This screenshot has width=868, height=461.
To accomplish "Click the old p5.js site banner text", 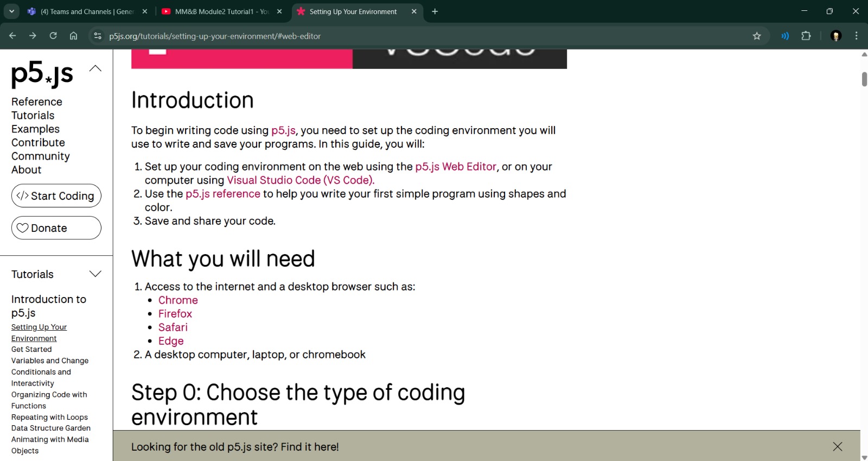I will tap(235, 447).
